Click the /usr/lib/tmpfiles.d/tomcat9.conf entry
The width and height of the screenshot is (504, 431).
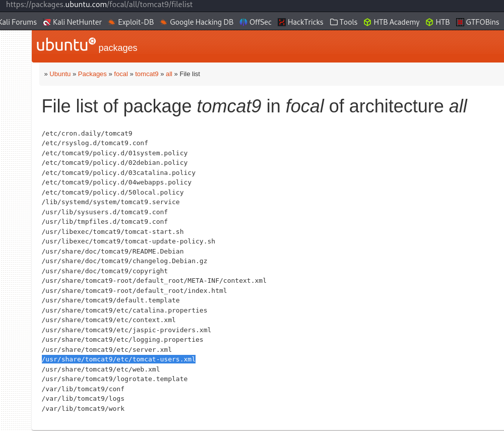pos(105,221)
